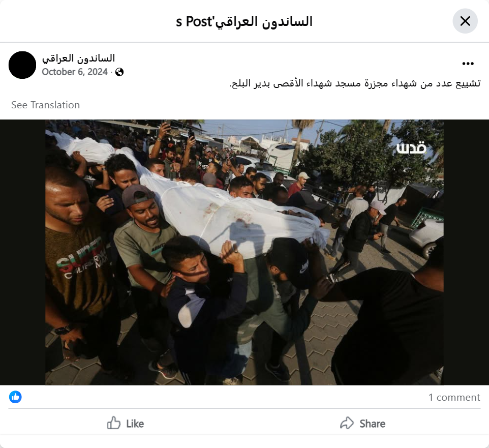Close the post dialog with X
489x448 pixels.
pyautogui.click(x=465, y=21)
